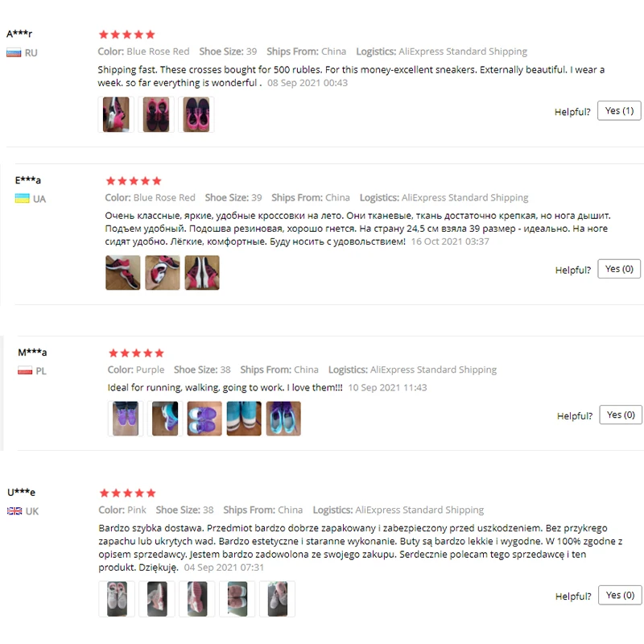Click the Russian flag icon beside RU
Image resolution: width=644 pixels, height=644 pixels.
click(14, 53)
